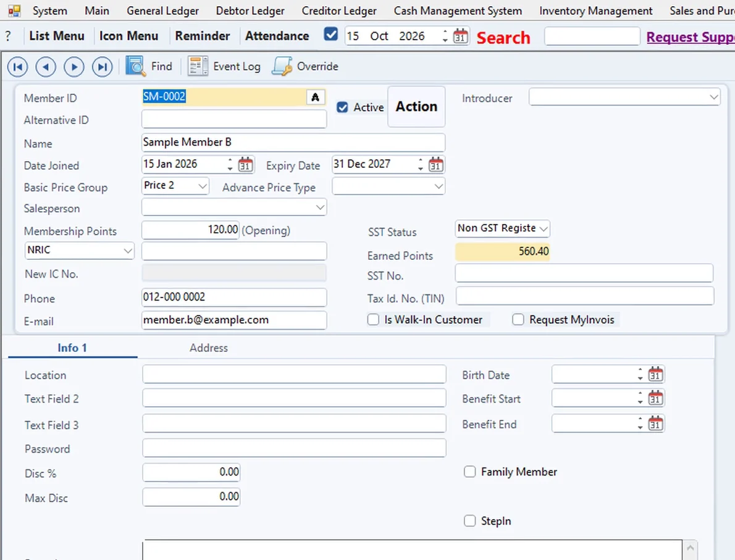Image resolution: width=735 pixels, height=560 pixels.
Task: Adjust top bar date spinner arrows
Action: [445, 36]
